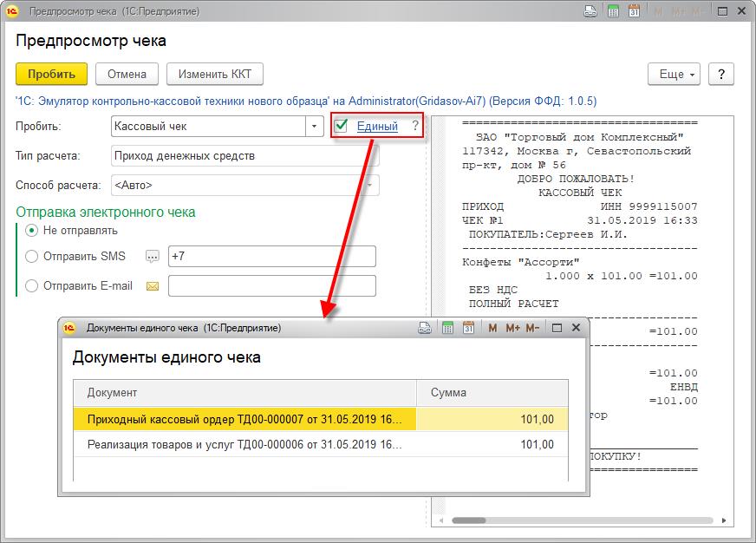Click the SMS message bubble icon
The width and height of the screenshot is (756, 543).
(x=153, y=257)
